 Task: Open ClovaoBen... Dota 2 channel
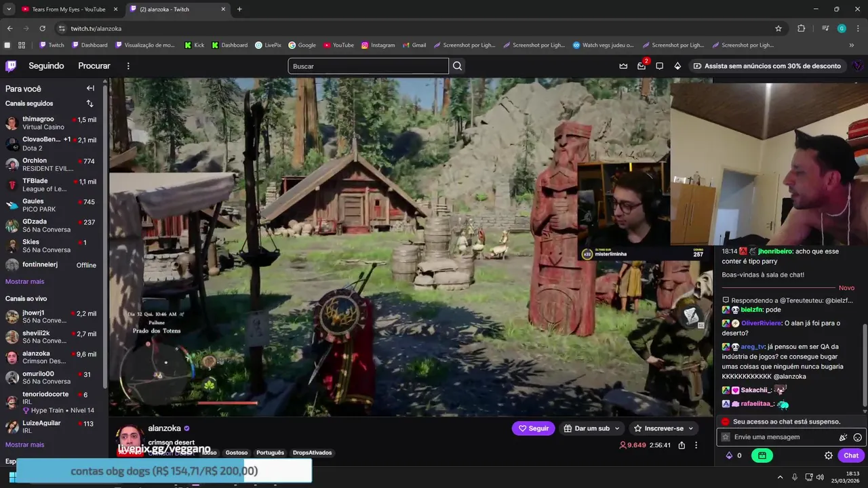(52, 144)
